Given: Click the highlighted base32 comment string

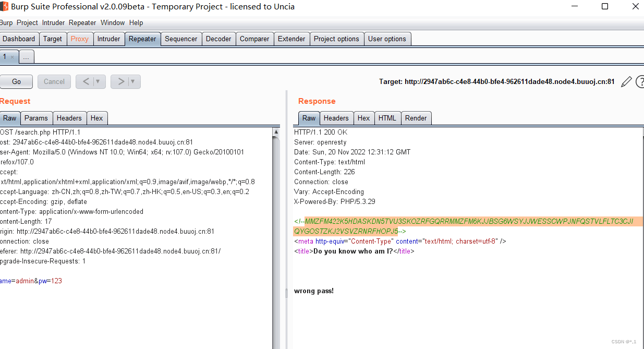Looking at the screenshot, I should (468, 226).
